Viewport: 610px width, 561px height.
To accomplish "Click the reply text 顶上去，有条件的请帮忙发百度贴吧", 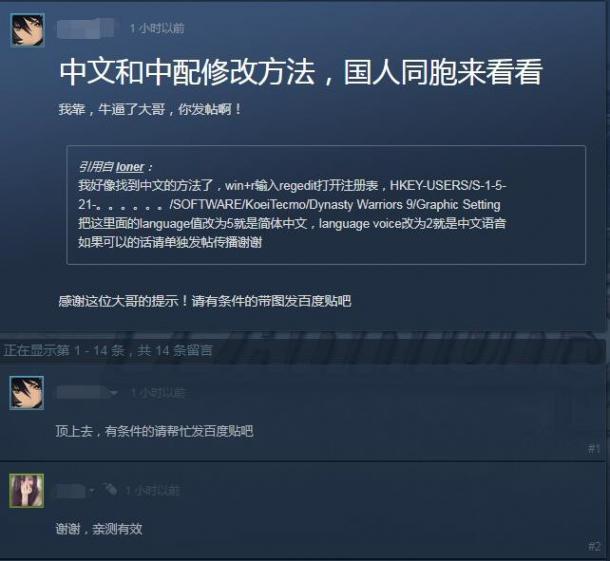I will click(x=154, y=431).
